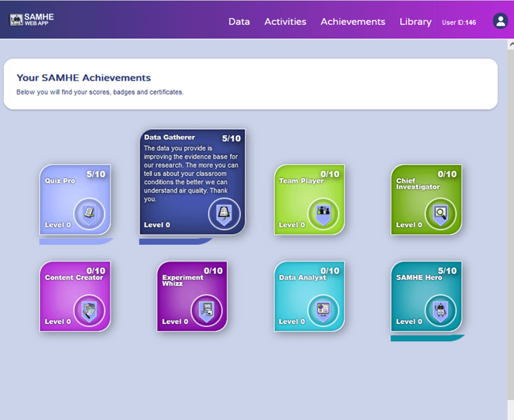The width and height of the screenshot is (514, 420).
Task: Click the Team Player badge icon
Action: 323,214
